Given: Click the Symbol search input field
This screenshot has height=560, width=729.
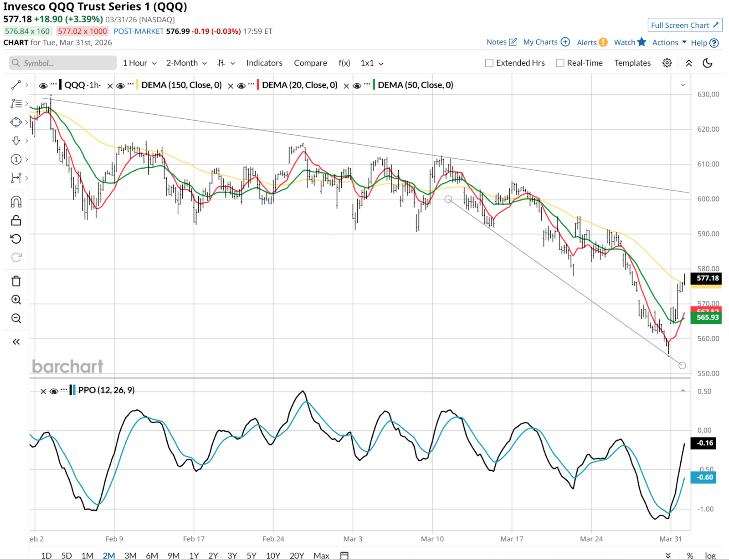Looking at the screenshot, I should [x=63, y=63].
